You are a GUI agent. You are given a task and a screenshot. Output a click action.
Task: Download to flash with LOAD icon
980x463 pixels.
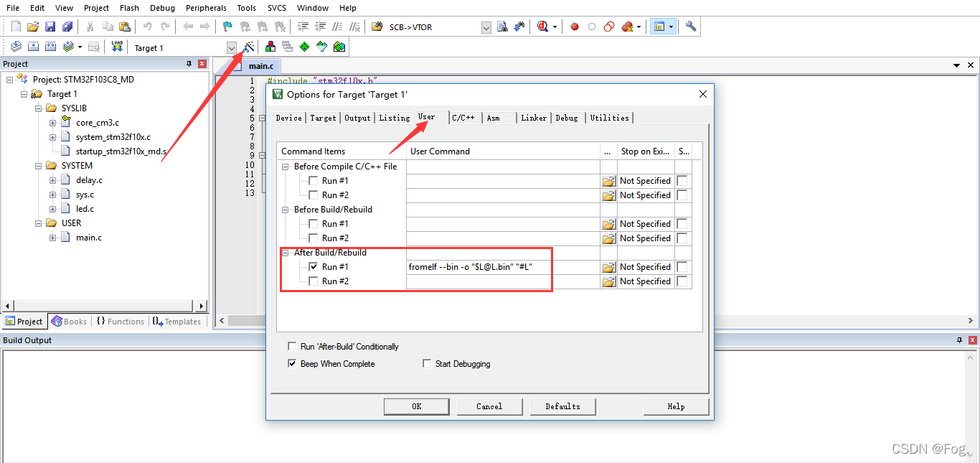(x=117, y=47)
